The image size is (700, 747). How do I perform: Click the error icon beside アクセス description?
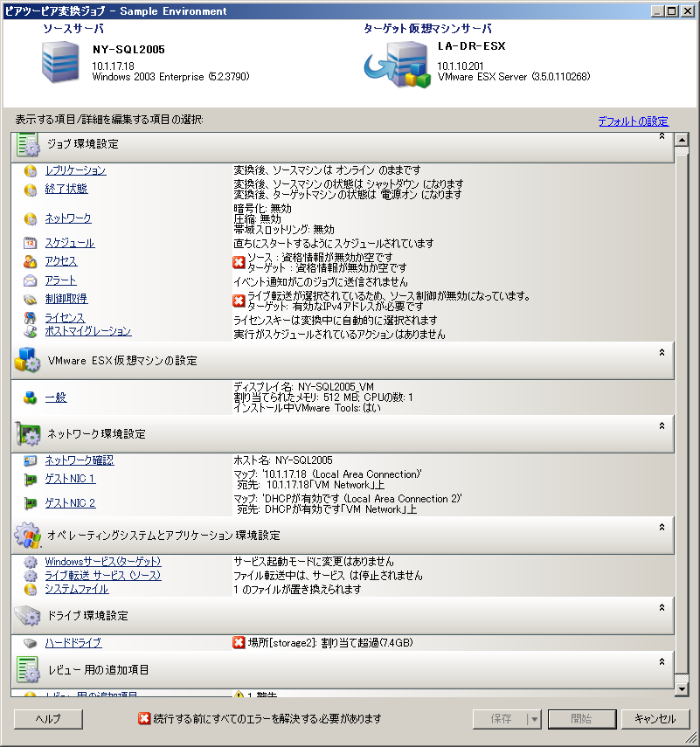(239, 262)
